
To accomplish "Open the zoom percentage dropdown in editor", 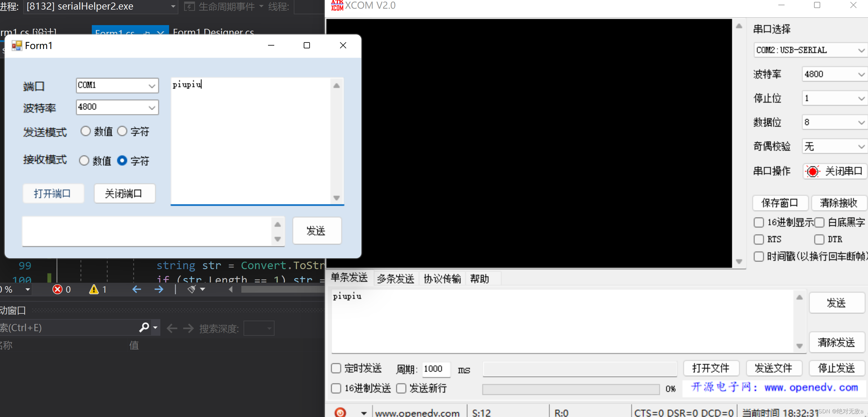I will click(x=28, y=289).
